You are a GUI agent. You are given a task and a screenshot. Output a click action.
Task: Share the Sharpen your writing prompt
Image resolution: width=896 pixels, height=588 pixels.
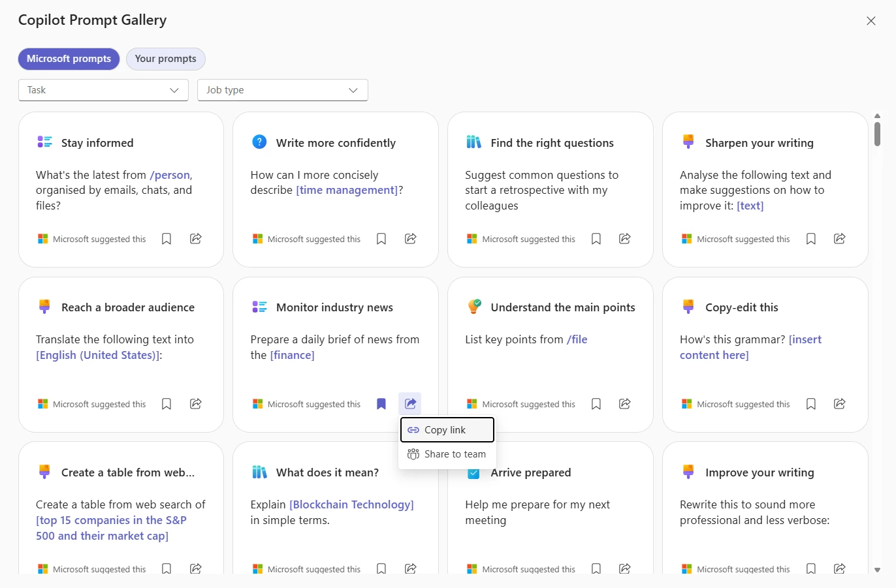pos(840,239)
